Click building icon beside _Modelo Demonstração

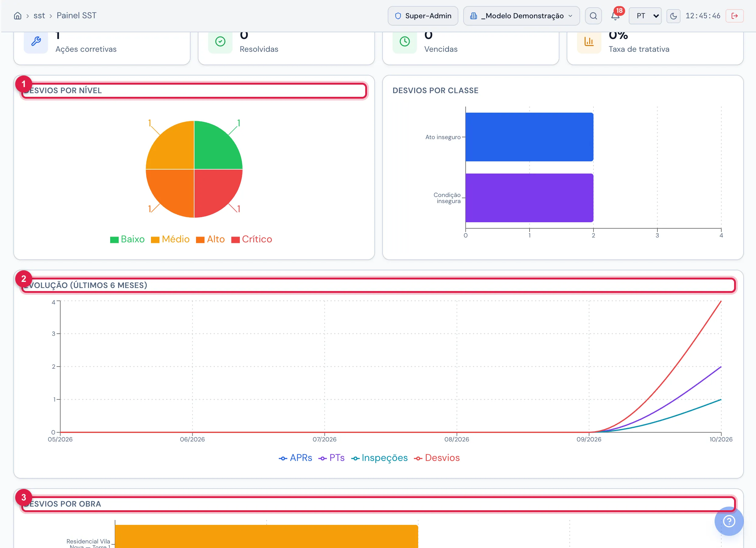(473, 16)
